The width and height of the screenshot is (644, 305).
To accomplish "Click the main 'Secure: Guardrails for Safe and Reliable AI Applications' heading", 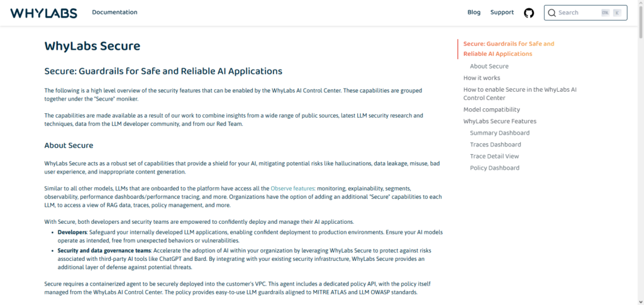I will coord(164,71).
